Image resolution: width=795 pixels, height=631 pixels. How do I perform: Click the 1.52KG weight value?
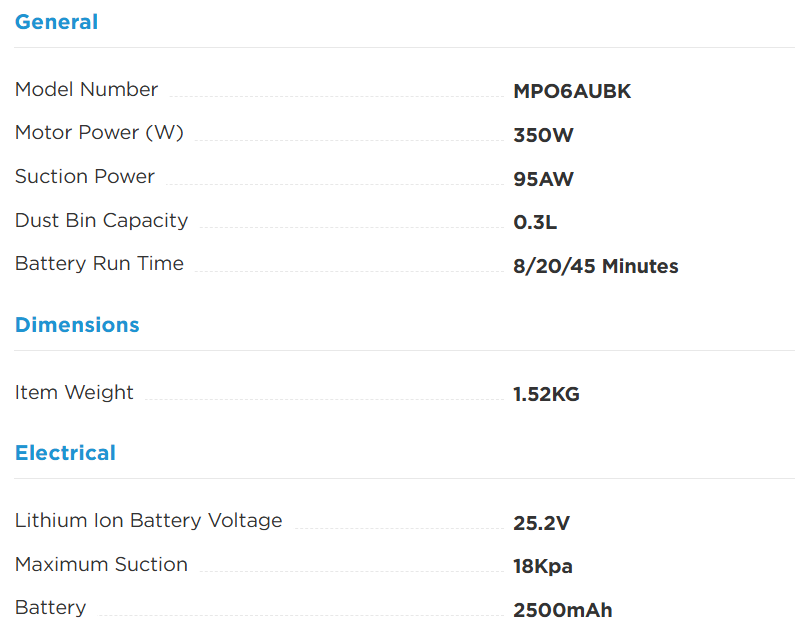(546, 394)
